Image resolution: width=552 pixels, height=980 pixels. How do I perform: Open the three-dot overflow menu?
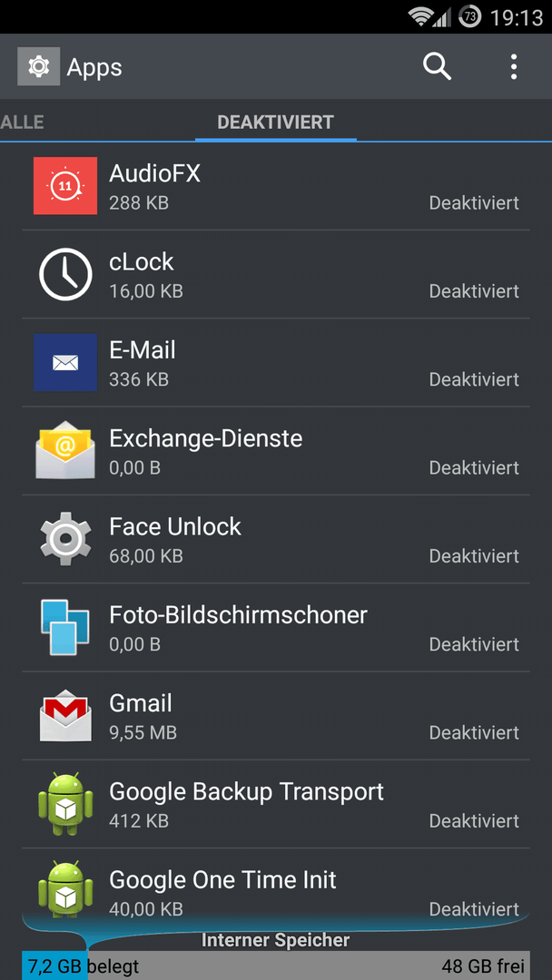(513, 66)
